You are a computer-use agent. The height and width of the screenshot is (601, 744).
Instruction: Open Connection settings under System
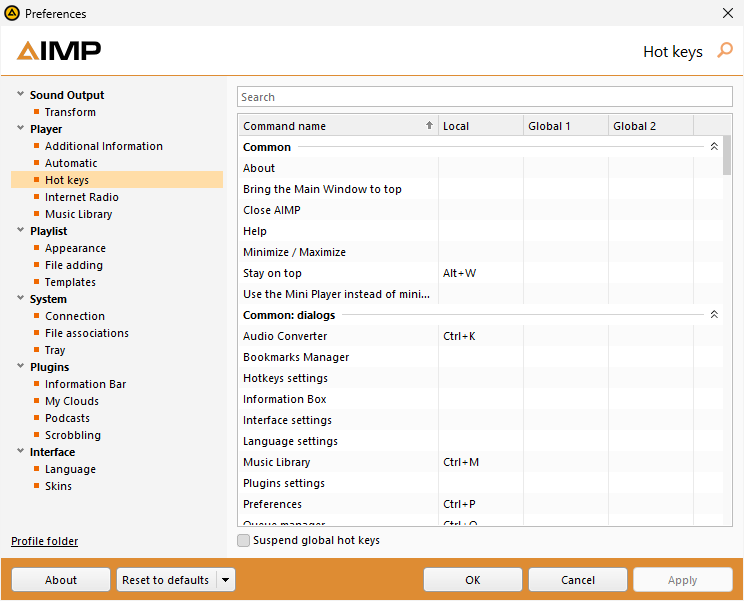coord(75,316)
